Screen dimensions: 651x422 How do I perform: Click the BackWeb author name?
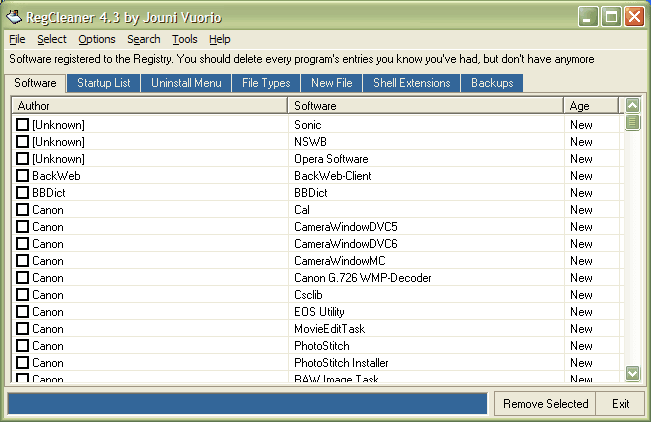pos(56,176)
